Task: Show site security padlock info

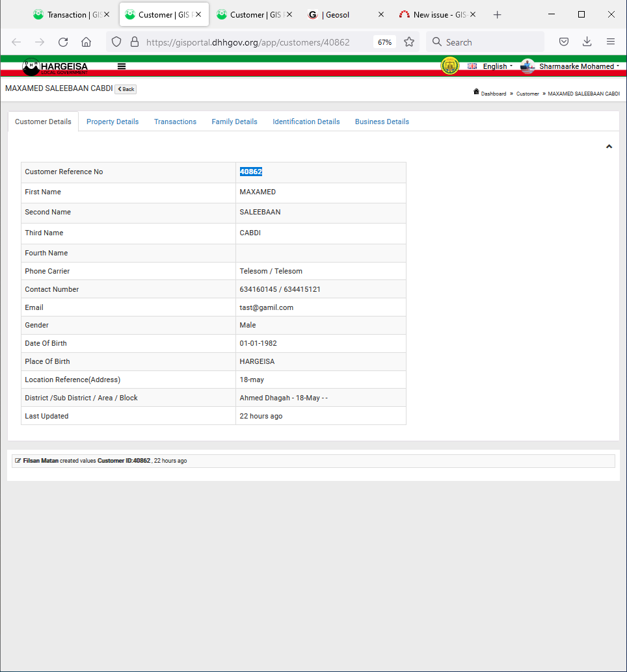Action: coord(135,42)
